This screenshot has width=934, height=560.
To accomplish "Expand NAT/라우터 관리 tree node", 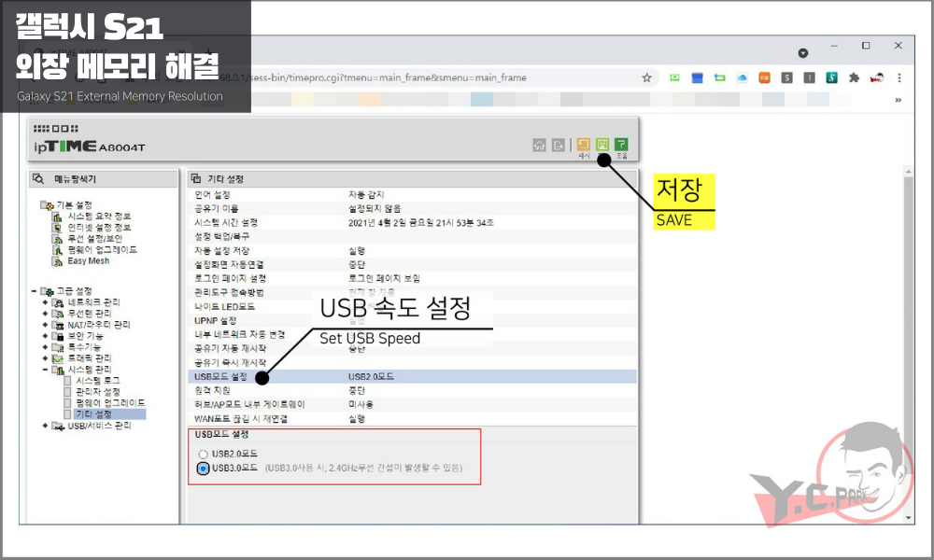I will (45, 325).
